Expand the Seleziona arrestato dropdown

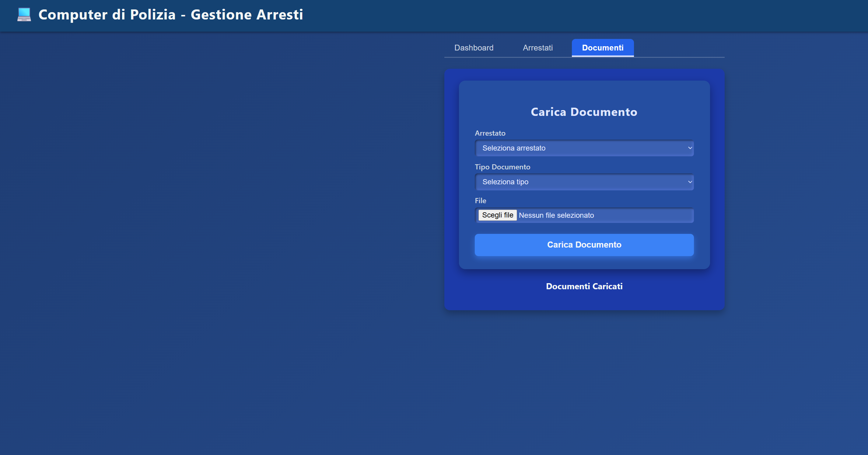coord(584,148)
